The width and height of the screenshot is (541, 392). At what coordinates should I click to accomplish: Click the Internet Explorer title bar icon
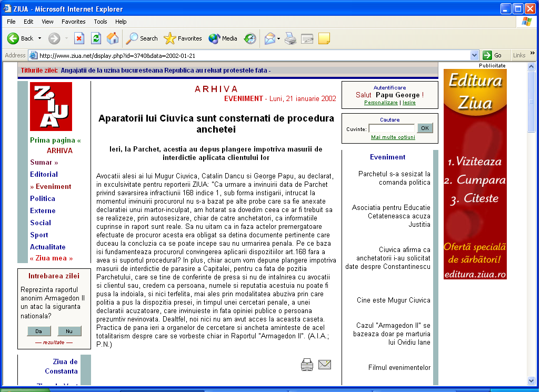7,8
